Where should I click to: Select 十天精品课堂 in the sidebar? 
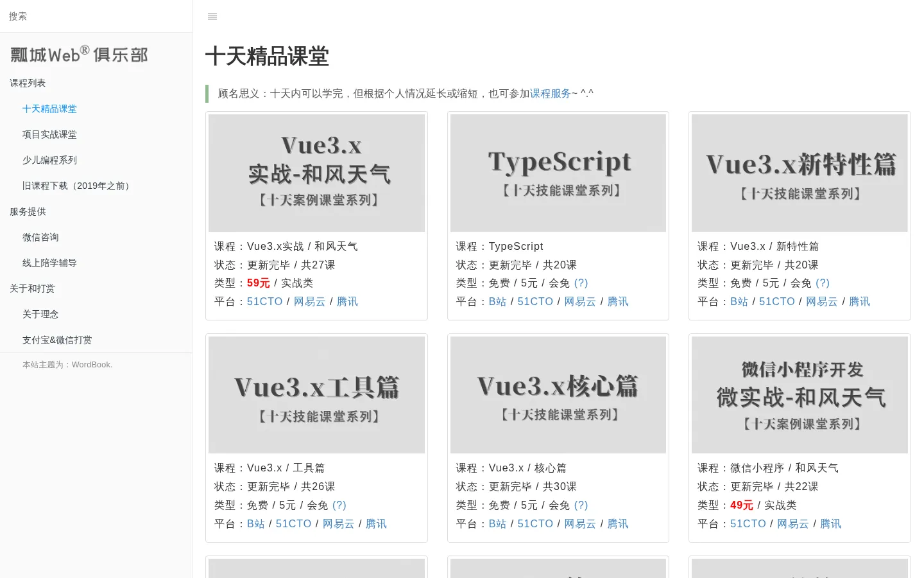tap(49, 109)
